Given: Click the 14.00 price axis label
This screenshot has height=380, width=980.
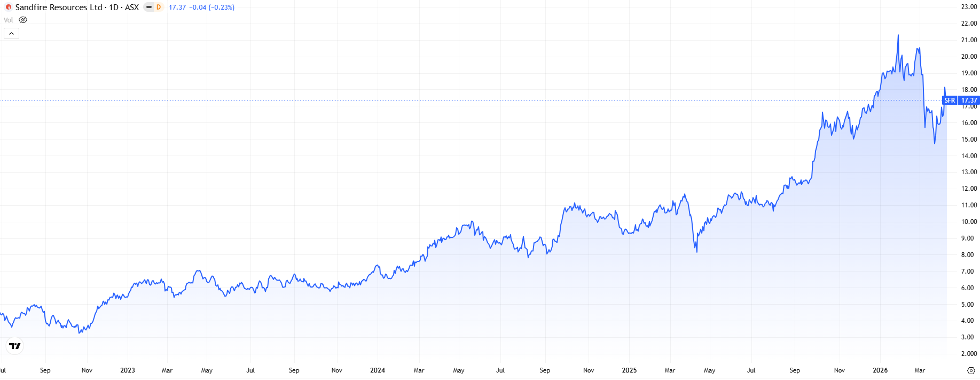Looking at the screenshot, I should 969,156.
